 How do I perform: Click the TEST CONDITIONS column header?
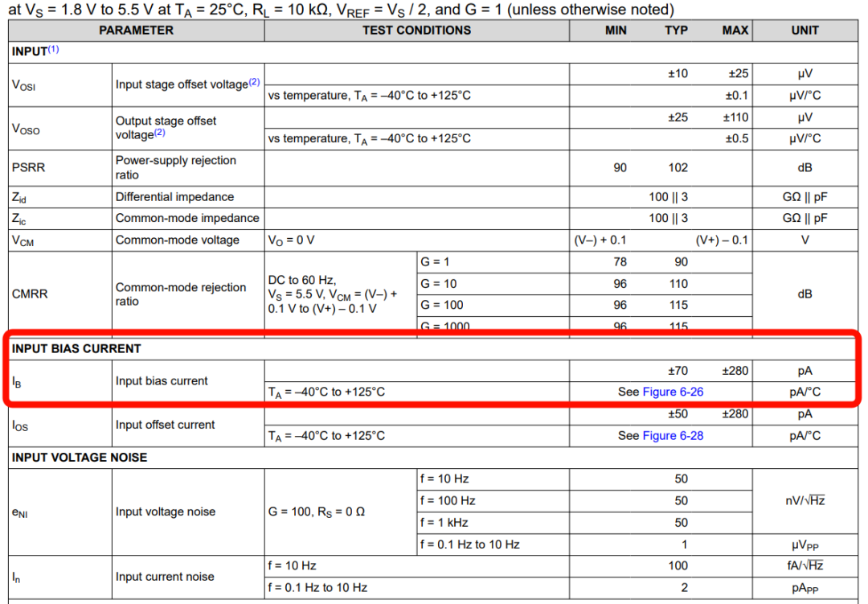tap(417, 31)
